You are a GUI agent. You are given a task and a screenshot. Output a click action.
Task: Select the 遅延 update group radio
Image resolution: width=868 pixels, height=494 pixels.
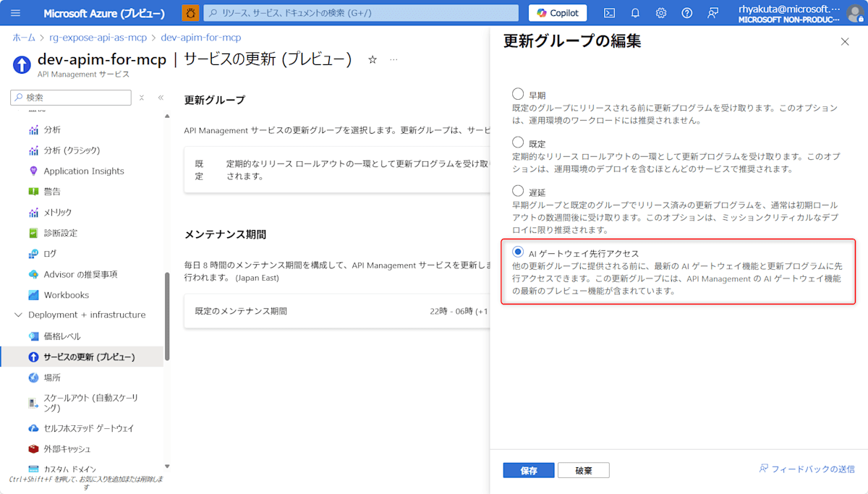[x=518, y=192]
